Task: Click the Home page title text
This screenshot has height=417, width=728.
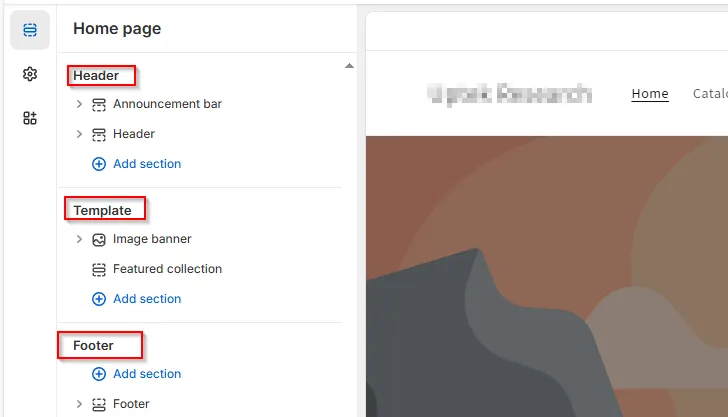Action: pyautogui.click(x=117, y=29)
